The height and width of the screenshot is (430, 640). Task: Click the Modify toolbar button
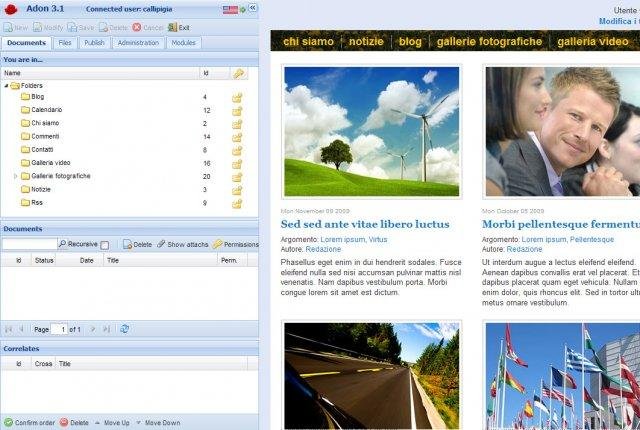tap(48, 27)
